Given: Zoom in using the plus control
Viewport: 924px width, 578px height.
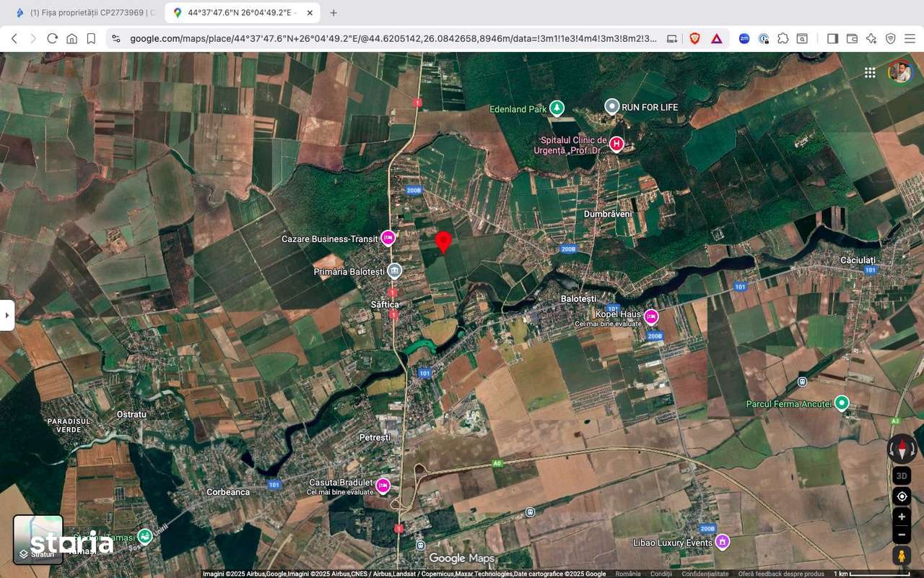Looking at the screenshot, I should tap(901, 516).
